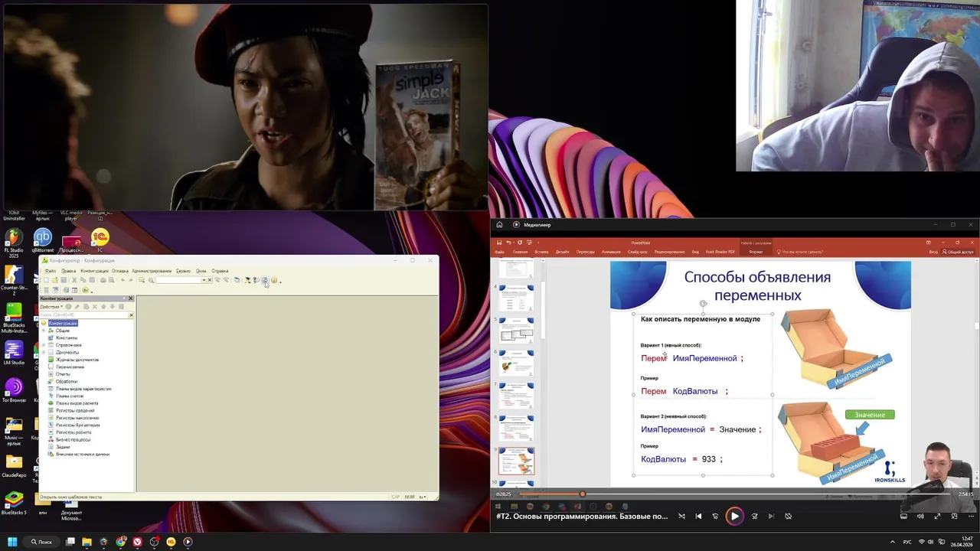The width and height of the screenshot is (980, 551).
Task: Click the delete X icon in configuration panel toolbar
Action: pyautogui.click(x=95, y=307)
